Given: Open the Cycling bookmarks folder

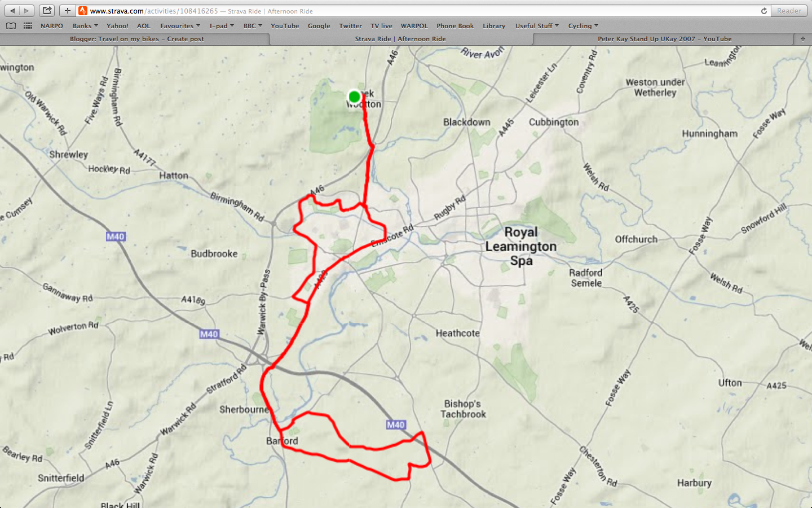Looking at the screenshot, I should pos(583,26).
